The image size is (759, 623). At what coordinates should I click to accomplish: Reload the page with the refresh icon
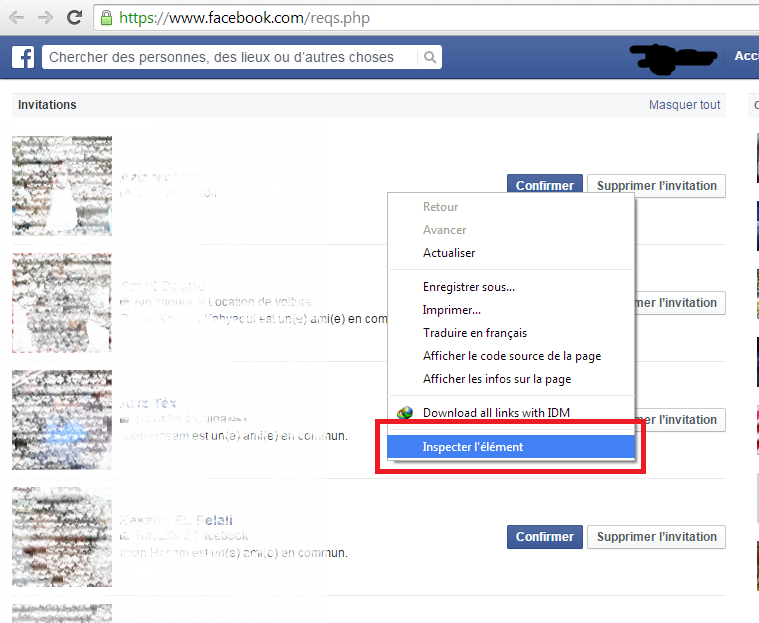tap(74, 18)
